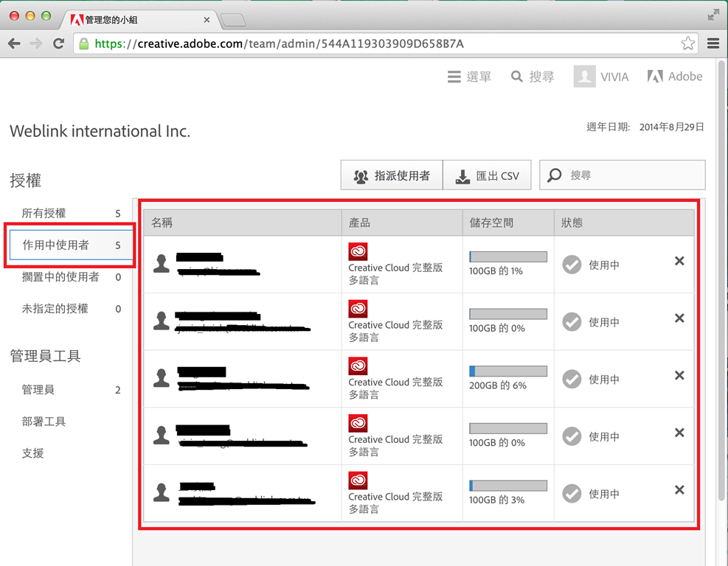The height and width of the screenshot is (566, 728).
Task: Click the storage bar showing 100GB 的 3%
Action: coord(508,486)
